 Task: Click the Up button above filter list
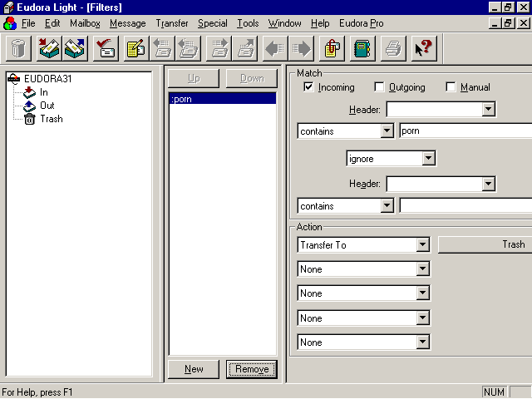(x=194, y=78)
